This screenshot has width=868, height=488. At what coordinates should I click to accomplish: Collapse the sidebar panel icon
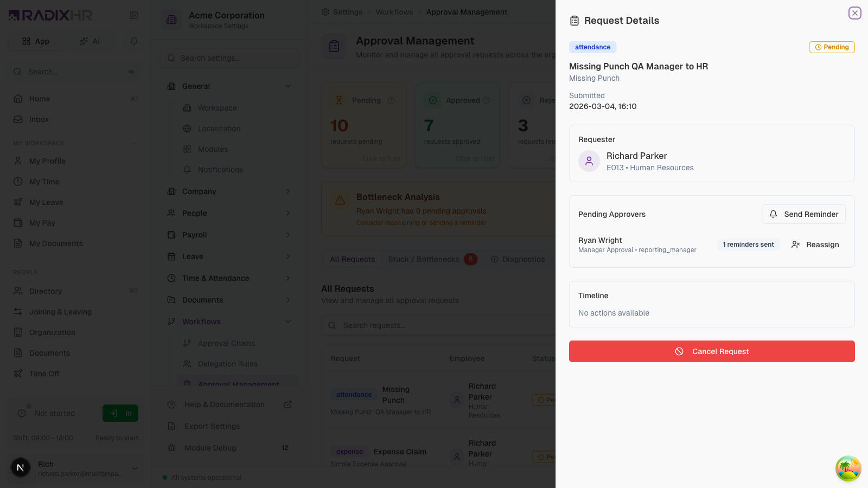coord(134,15)
